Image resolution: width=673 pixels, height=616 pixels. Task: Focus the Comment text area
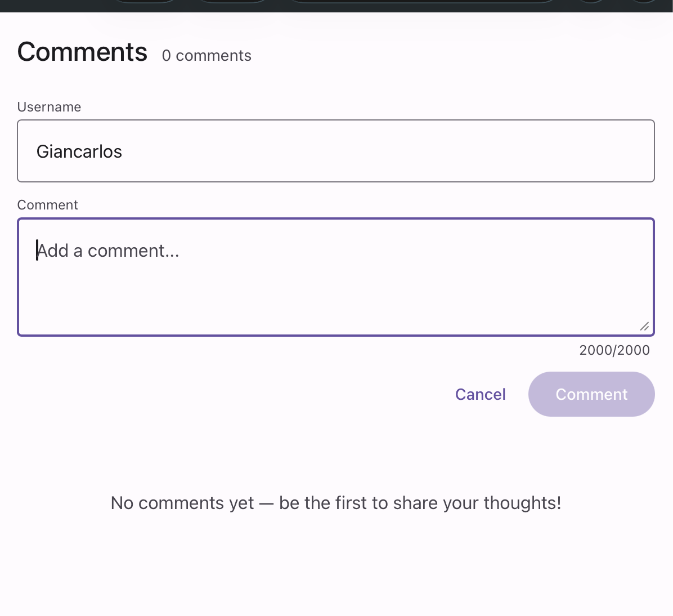[x=335, y=277]
